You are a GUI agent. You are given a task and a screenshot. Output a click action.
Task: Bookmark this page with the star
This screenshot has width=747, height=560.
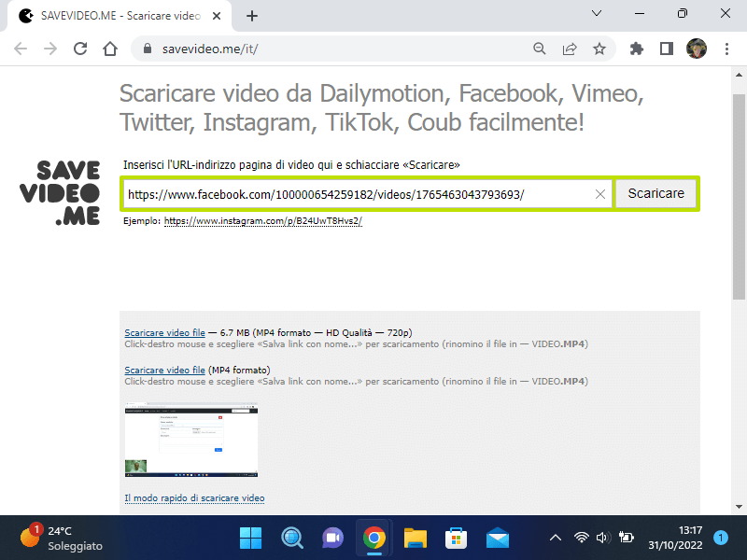point(599,49)
